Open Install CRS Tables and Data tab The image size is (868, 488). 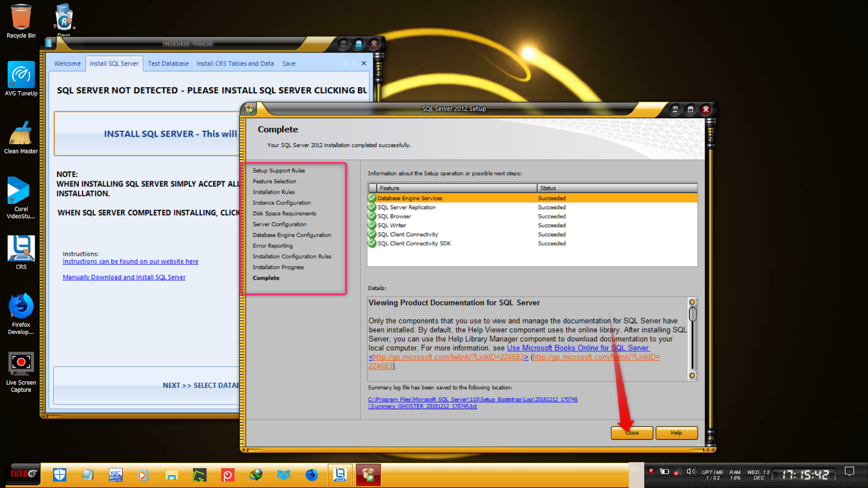[x=235, y=63]
